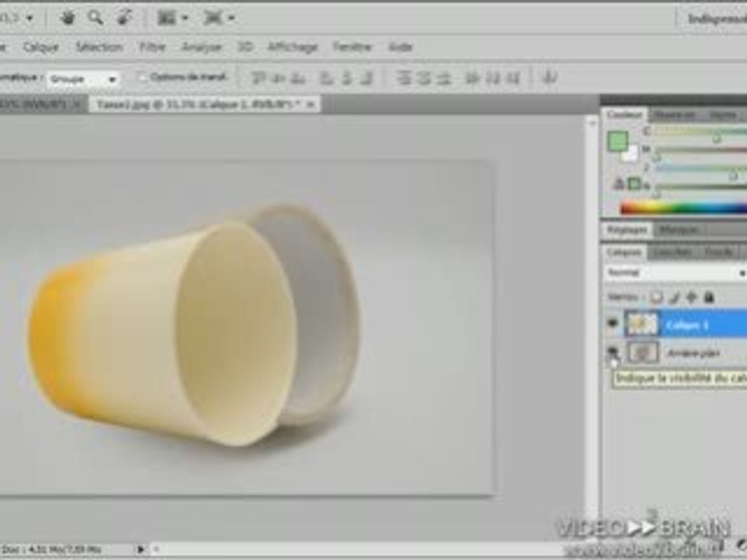747x560 pixels.
Task: Toggle the lock position icon
Action: (x=692, y=298)
